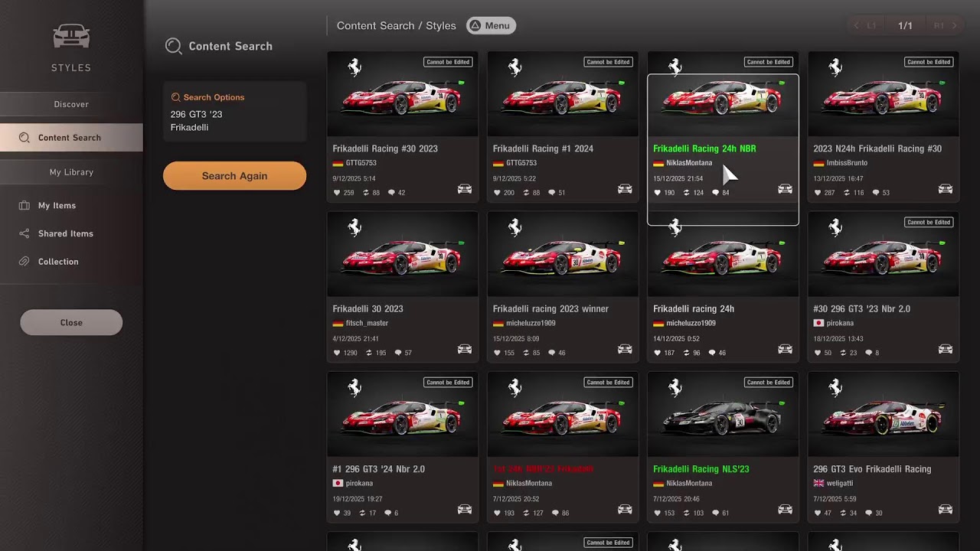Click the magnifier icon beside Content Search heading

[x=174, y=46]
